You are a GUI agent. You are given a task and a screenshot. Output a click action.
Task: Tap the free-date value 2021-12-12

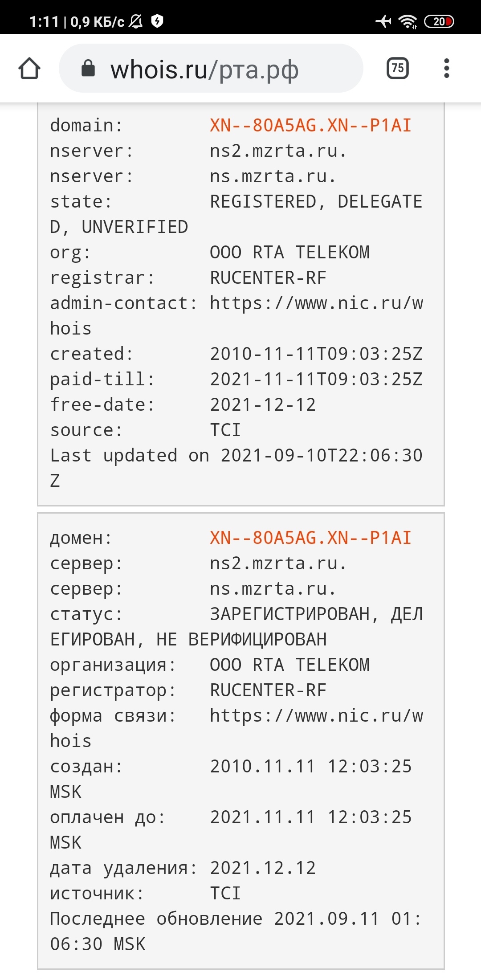click(x=263, y=405)
